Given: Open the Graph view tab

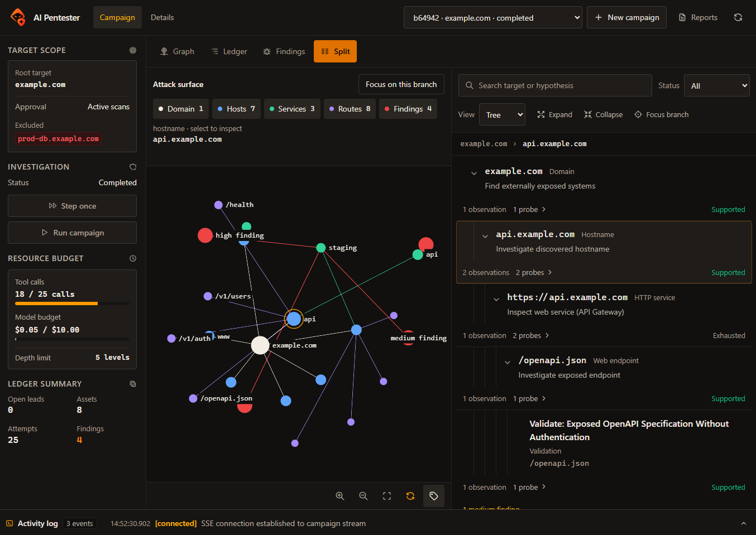Looking at the screenshot, I should point(177,51).
